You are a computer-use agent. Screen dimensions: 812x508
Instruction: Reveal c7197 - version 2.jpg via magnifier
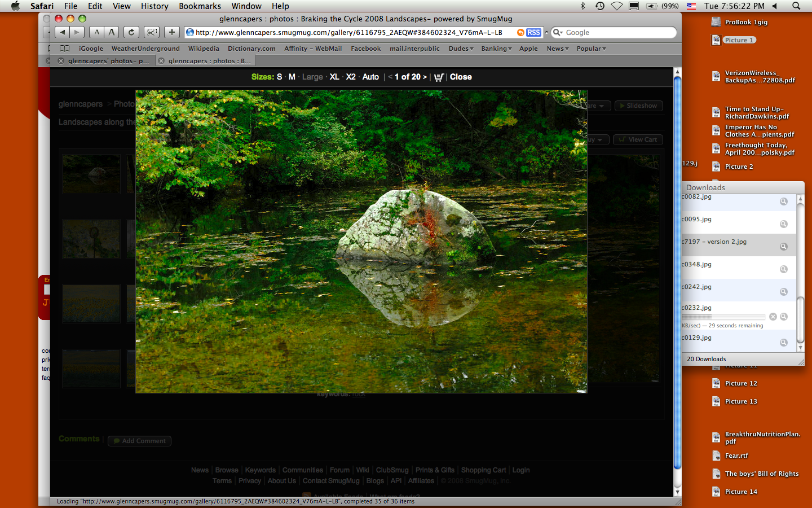[784, 247]
